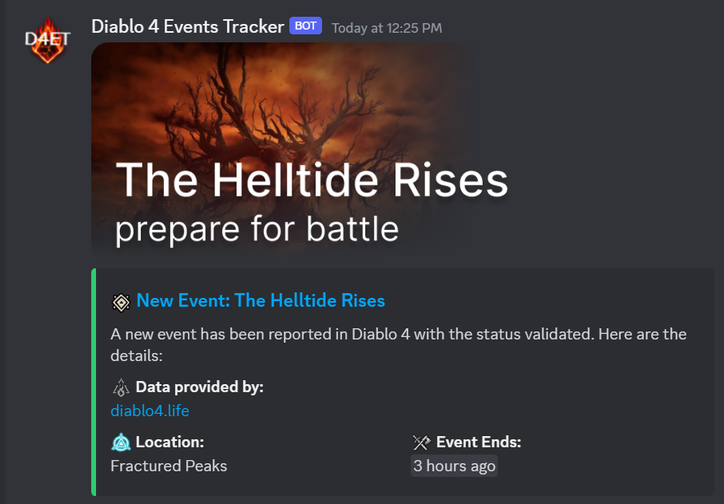Click the Today at 12:25 PM timestamp

(x=386, y=28)
